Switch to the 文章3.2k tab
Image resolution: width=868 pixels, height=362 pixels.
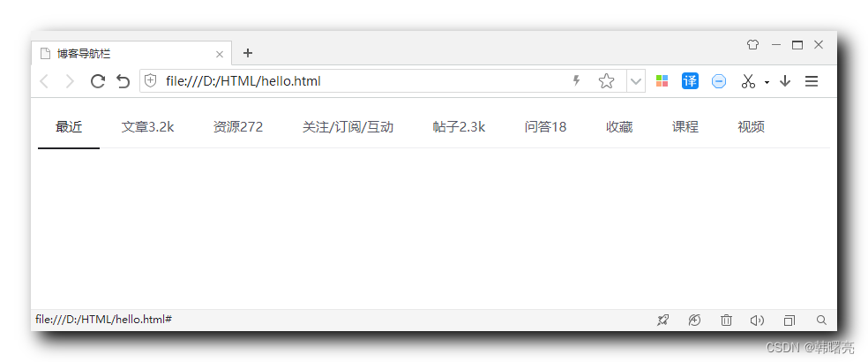(x=148, y=127)
